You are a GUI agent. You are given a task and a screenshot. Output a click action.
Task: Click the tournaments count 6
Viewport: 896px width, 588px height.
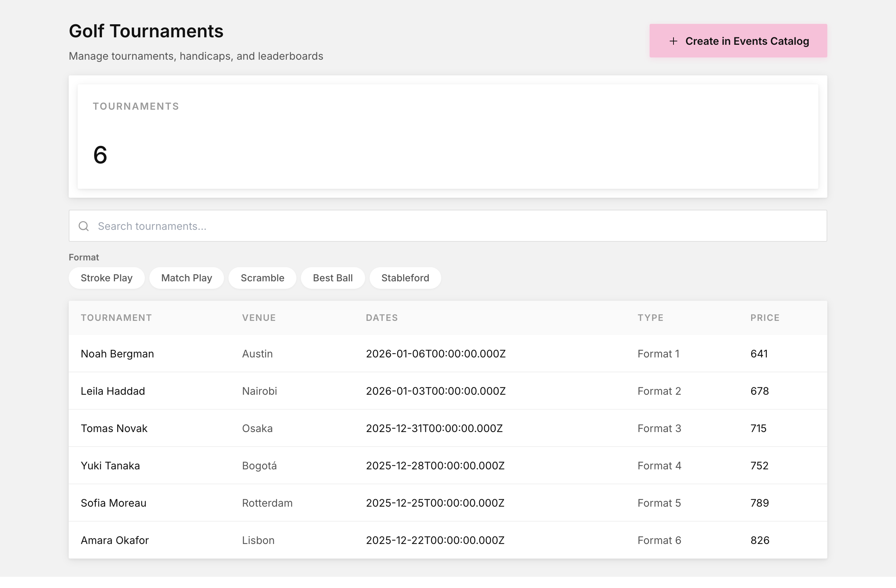click(x=100, y=154)
